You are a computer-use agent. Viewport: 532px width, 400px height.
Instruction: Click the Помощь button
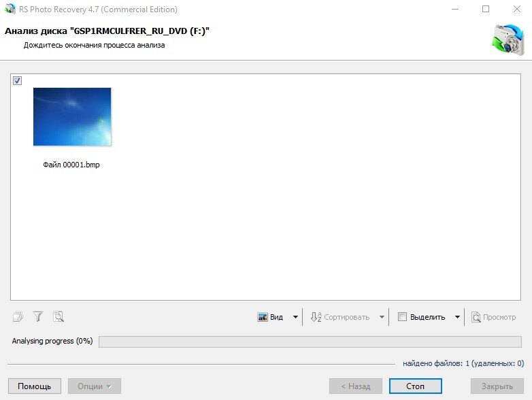click(x=35, y=386)
